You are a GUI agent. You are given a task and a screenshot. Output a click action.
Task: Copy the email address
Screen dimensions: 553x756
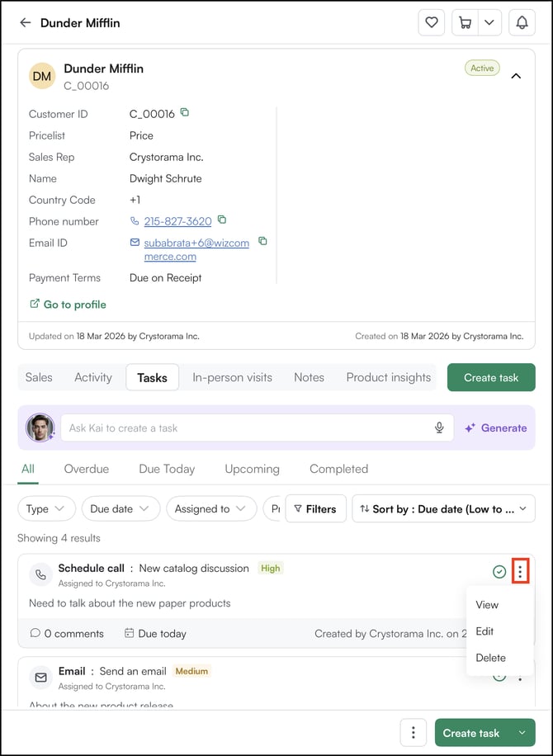262,241
